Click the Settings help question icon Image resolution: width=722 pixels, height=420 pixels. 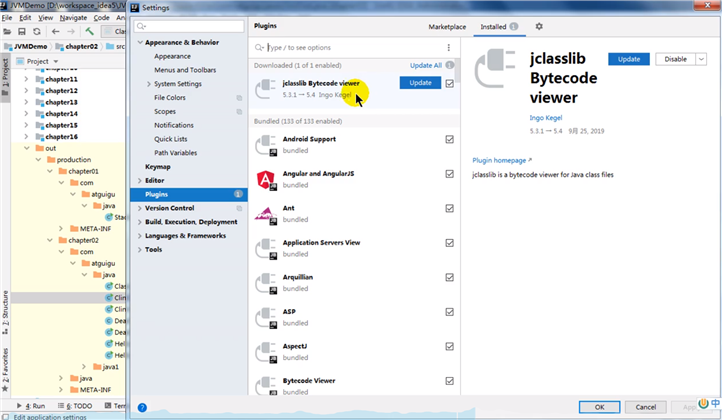(142, 408)
